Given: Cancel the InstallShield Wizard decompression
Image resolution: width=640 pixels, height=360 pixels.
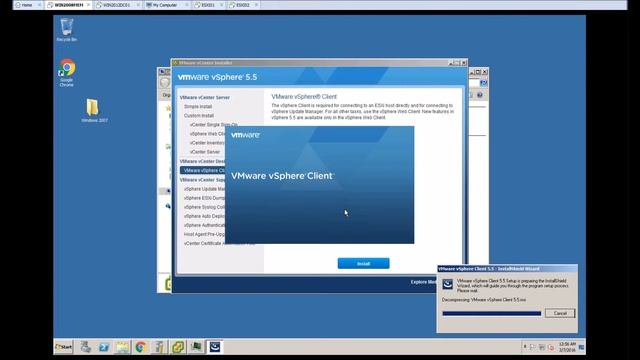Looking at the screenshot, I should pyautogui.click(x=560, y=313).
